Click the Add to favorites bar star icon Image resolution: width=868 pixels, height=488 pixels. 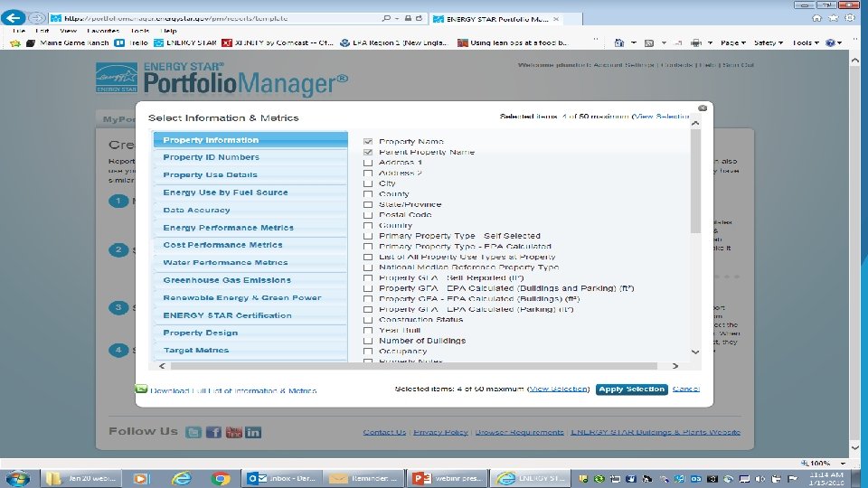click(x=15, y=42)
